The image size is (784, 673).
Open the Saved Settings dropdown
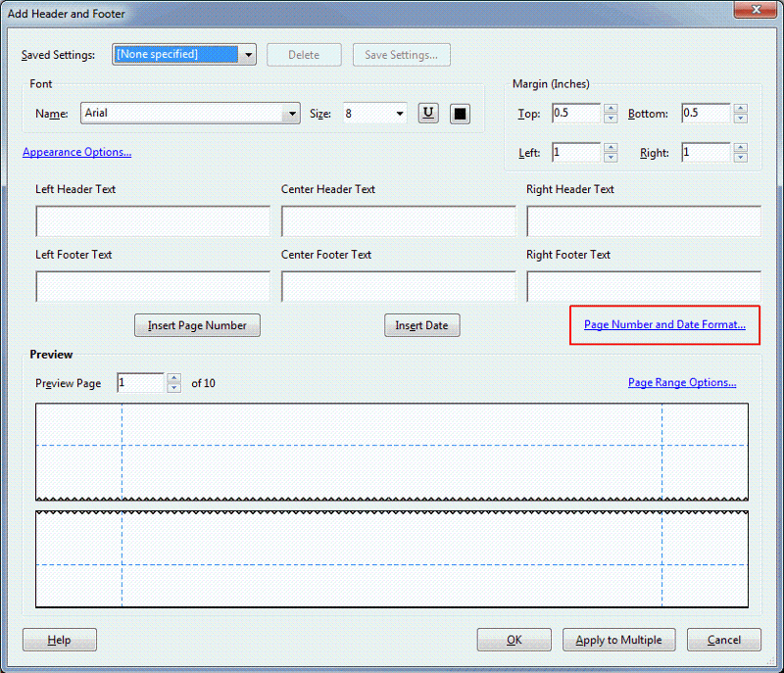pos(248,55)
